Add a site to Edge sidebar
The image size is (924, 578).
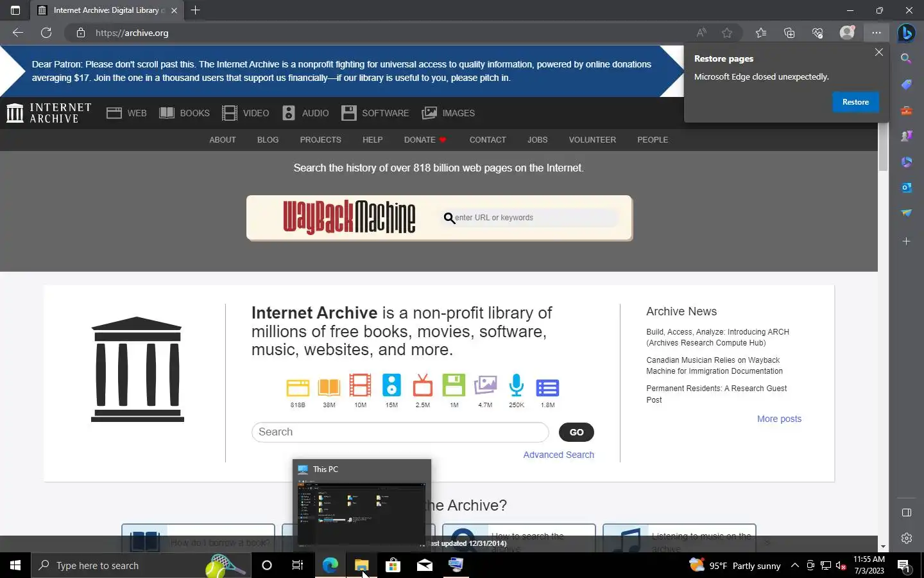tap(906, 241)
